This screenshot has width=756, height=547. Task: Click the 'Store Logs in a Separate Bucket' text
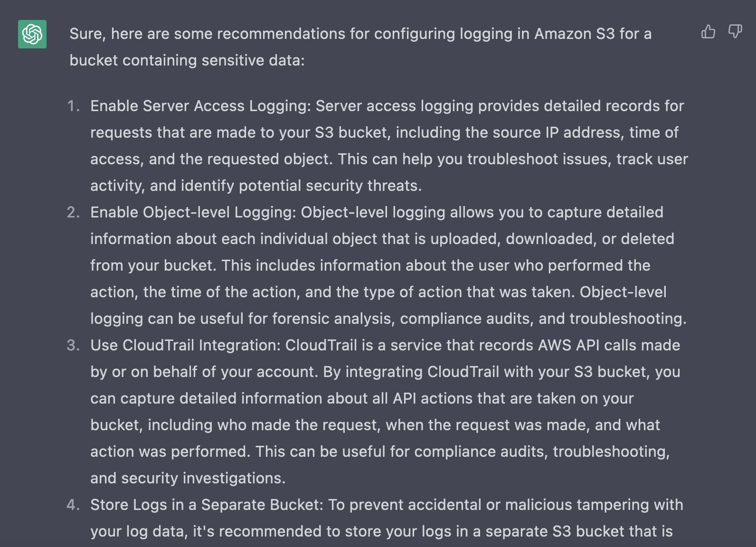coord(206,505)
